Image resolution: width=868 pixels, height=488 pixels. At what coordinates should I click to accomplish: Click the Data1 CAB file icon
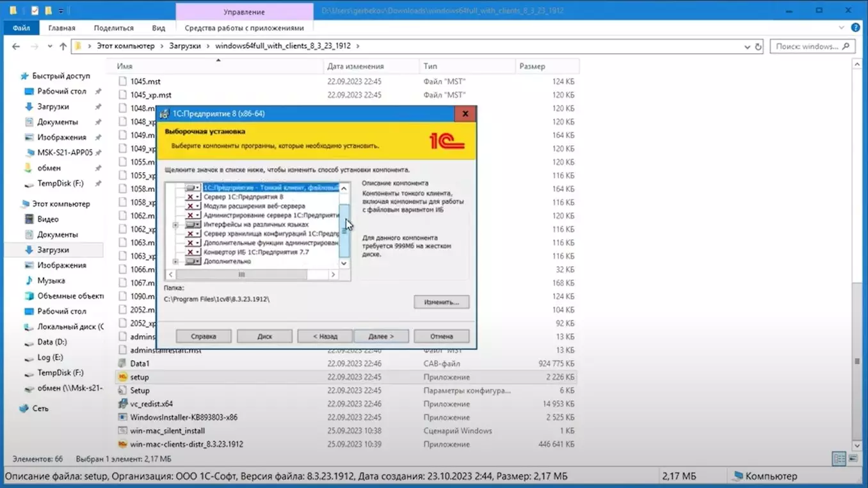(x=124, y=363)
